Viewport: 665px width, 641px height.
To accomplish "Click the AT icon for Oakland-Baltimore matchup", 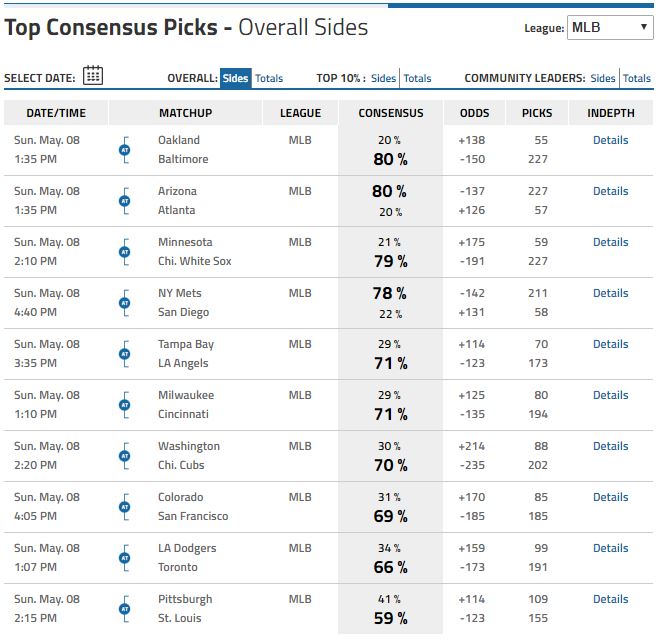I will click(125, 150).
